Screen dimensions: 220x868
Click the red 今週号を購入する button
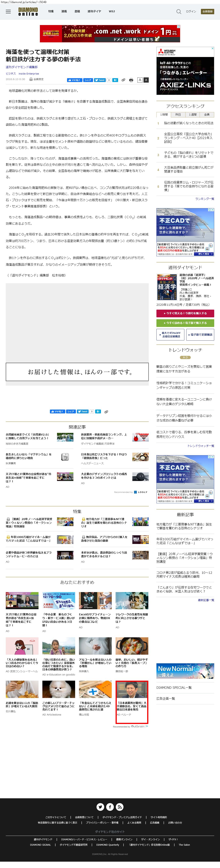[185, 313]
